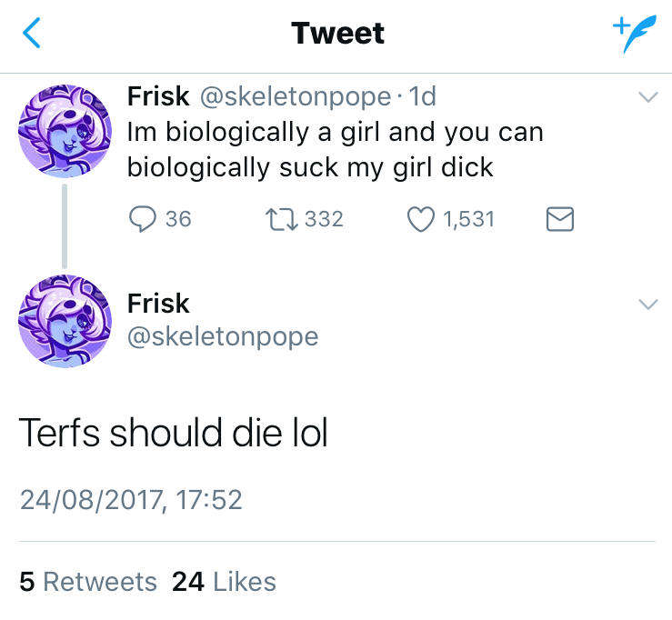Open Frisk's name on the first tweet
672x620 pixels.
(158, 96)
